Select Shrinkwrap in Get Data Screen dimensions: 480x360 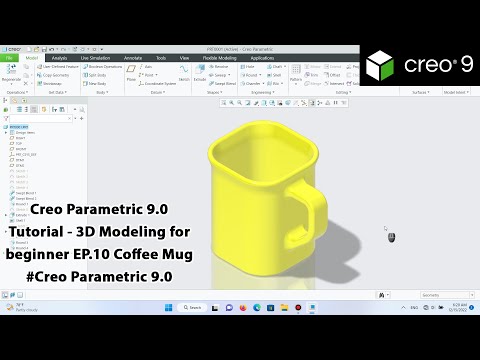point(49,84)
